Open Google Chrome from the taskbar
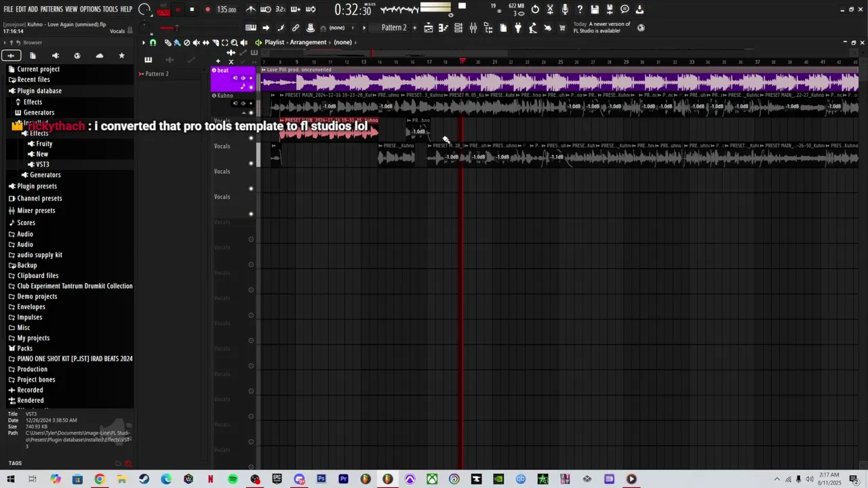 (x=100, y=479)
